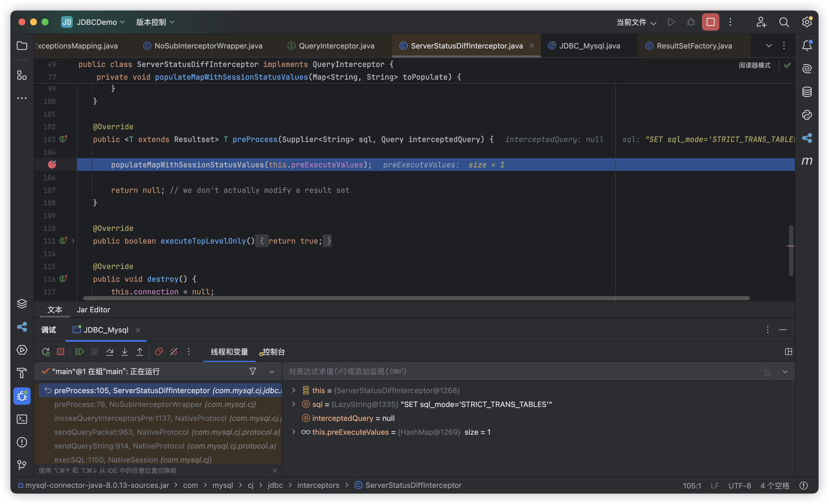Image resolution: width=829 pixels, height=504 pixels.
Task: Expand this.preExecuteValues watch node
Action: pos(293,432)
